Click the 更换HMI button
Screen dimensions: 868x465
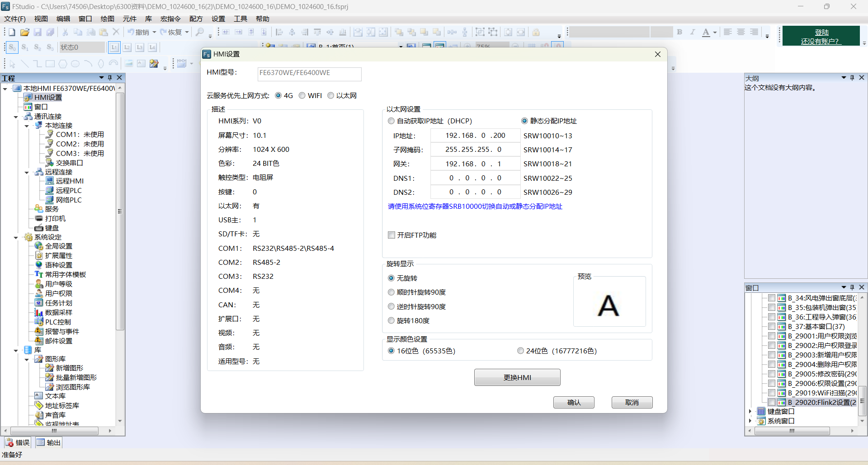click(x=517, y=378)
